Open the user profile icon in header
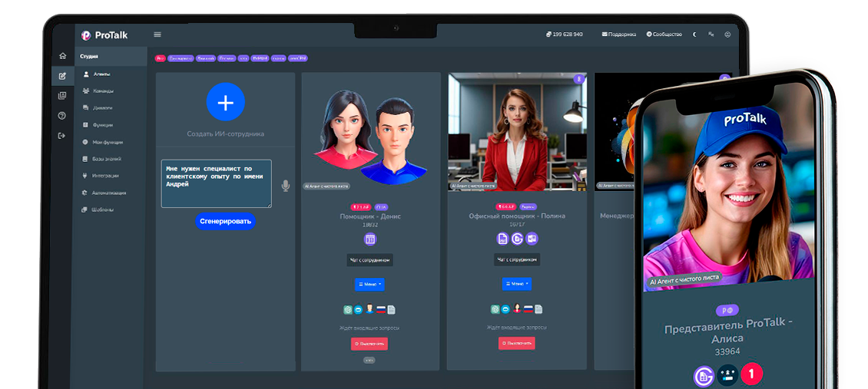The height and width of the screenshot is (389, 868). pos(727,35)
